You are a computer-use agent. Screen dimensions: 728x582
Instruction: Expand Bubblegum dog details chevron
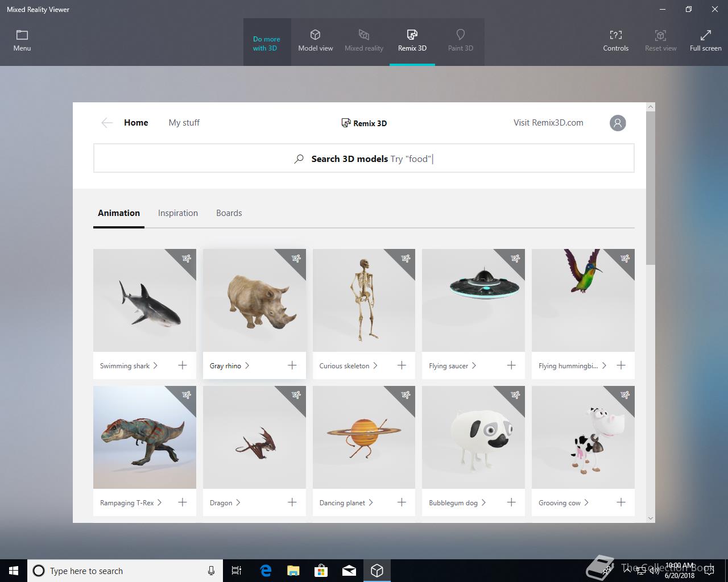click(x=483, y=502)
